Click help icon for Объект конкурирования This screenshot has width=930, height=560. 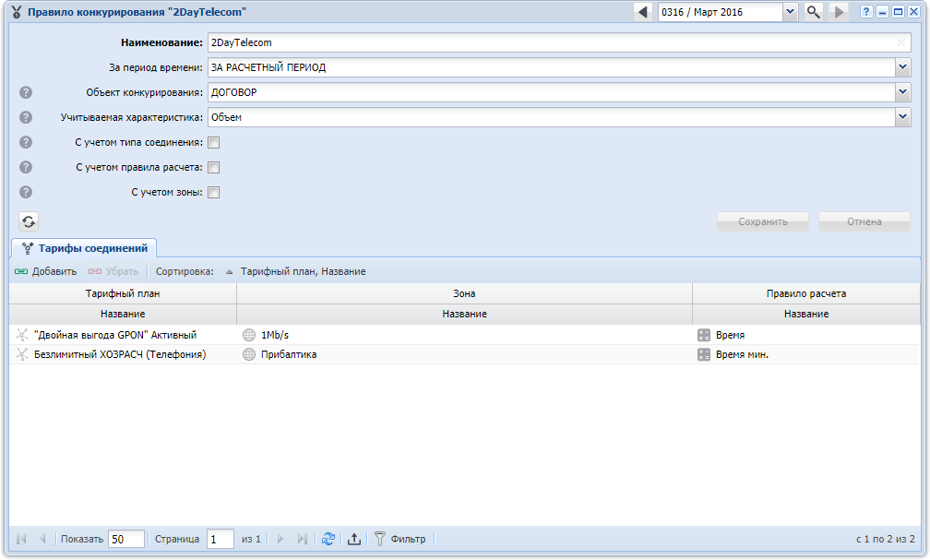pos(26,92)
